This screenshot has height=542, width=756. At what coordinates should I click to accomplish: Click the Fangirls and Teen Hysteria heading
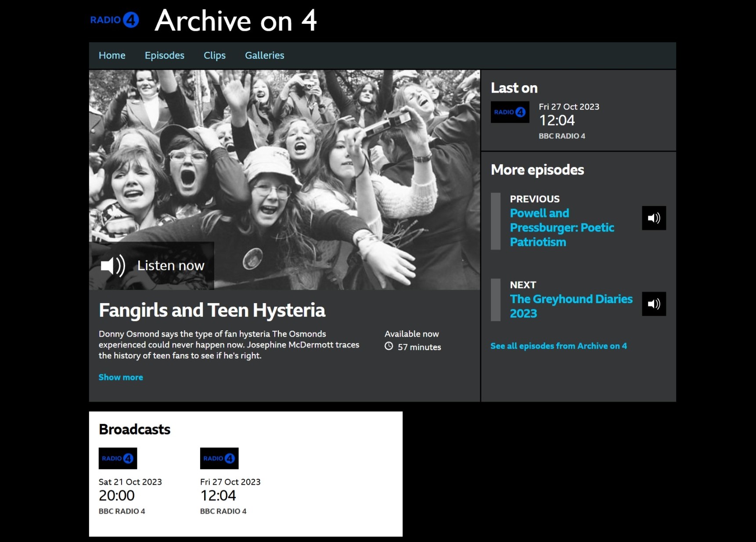(212, 310)
